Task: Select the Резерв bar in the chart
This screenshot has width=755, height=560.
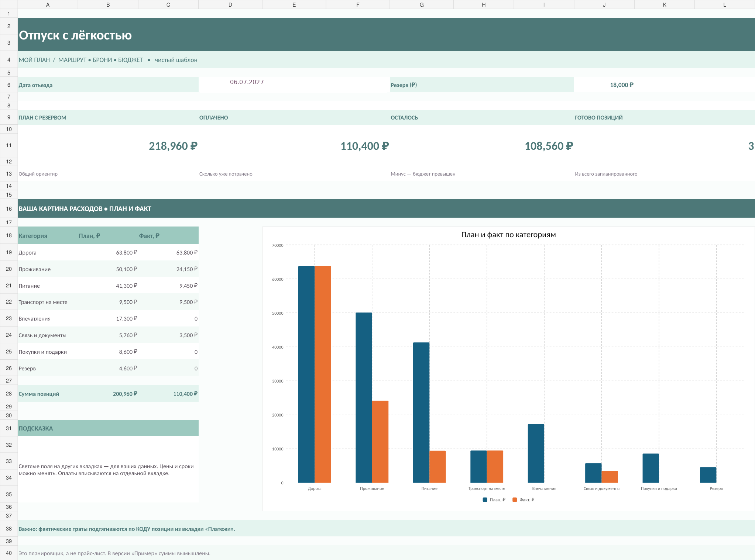Action: tap(708, 475)
